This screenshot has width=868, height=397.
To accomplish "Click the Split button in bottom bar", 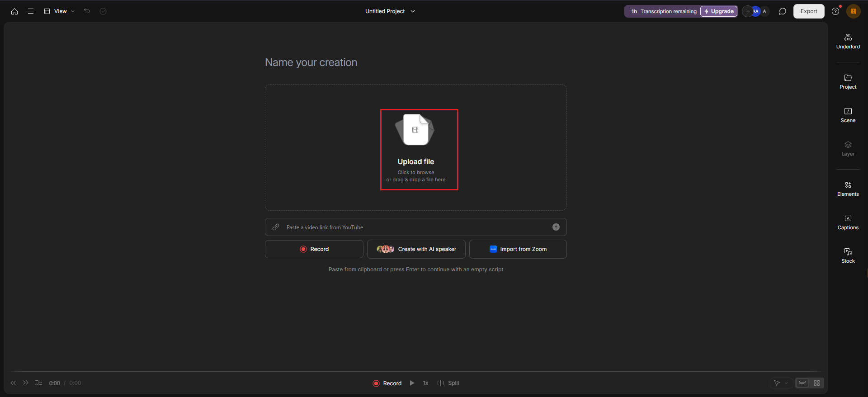I will point(448,383).
